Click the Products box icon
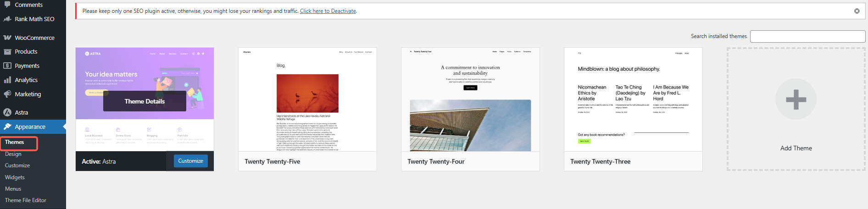Image resolution: width=868 pixels, height=209 pixels. point(7,52)
